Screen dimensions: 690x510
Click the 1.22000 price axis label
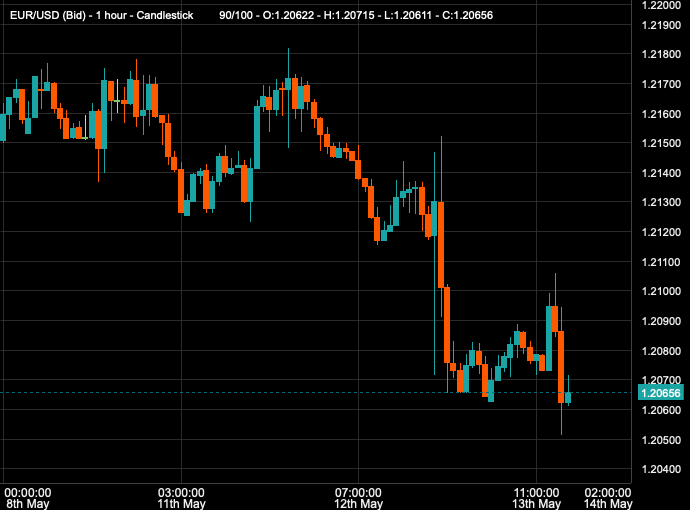[x=661, y=5]
